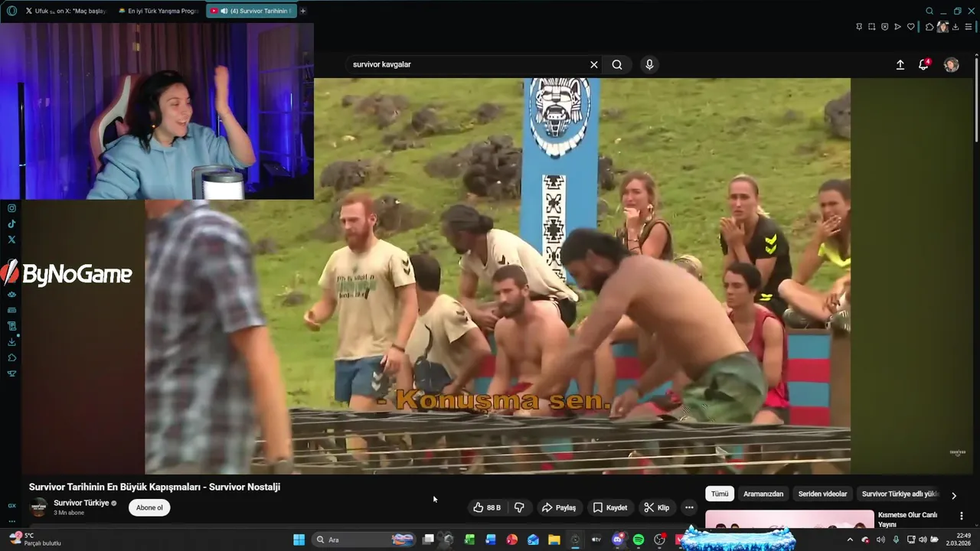
Task: Select the Tümü filter chip
Action: (720, 494)
